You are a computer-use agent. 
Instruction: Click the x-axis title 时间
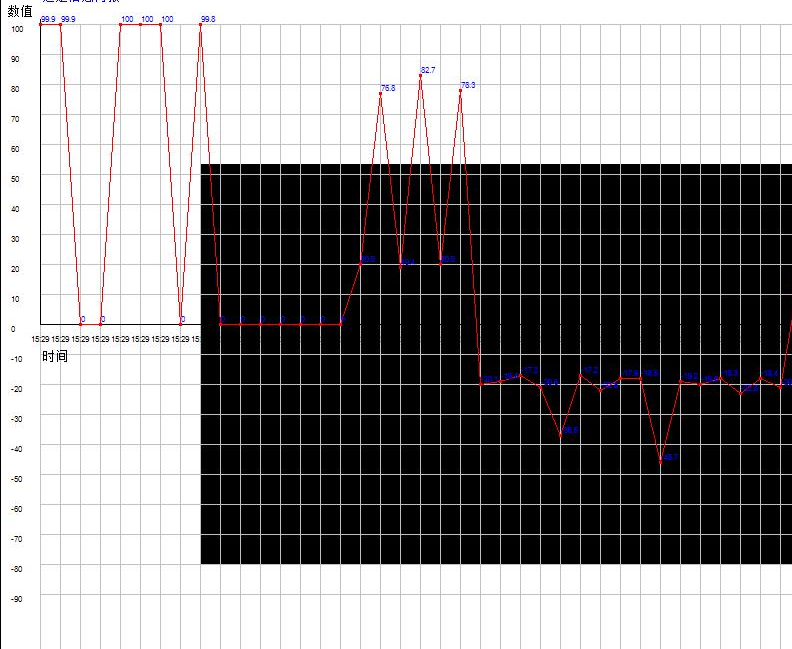click(x=55, y=356)
